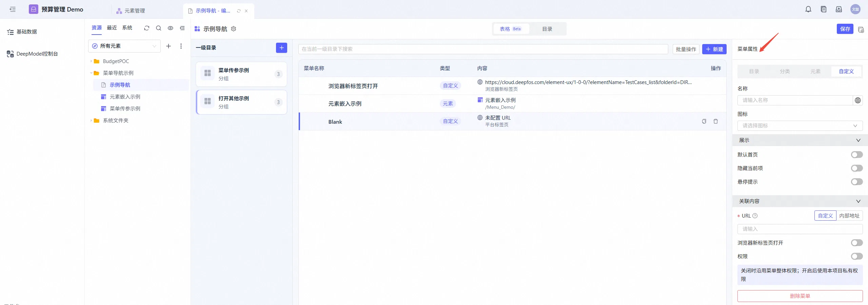The width and height of the screenshot is (868, 305).
Task: Select the 菜单传参示例 group card
Action: (x=241, y=74)
